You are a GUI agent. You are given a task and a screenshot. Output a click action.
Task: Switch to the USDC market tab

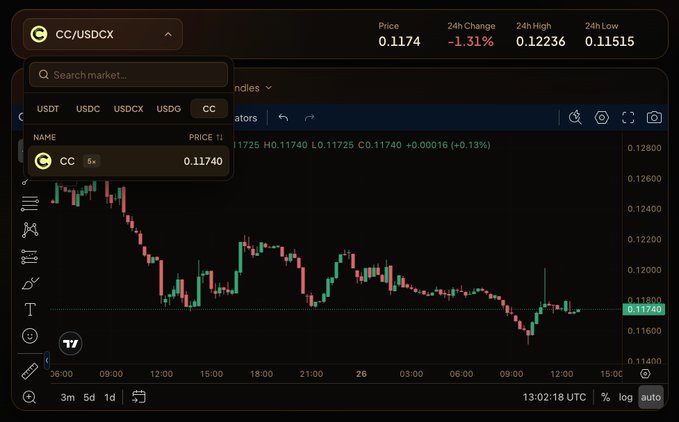tap(88, 109)
